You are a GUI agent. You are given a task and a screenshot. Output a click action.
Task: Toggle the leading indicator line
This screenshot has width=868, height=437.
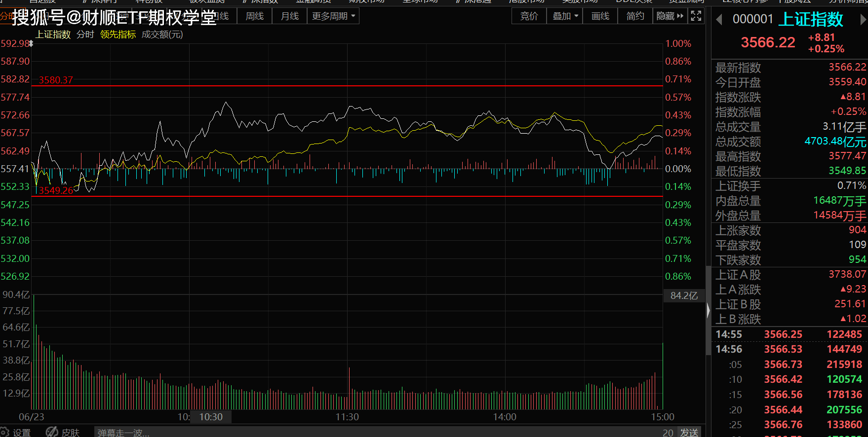point(118,35)
